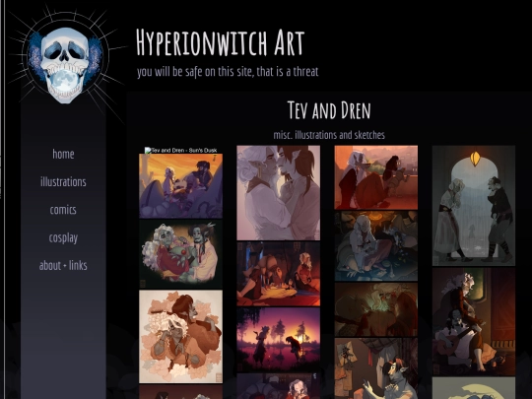The width and height of the screenshot is (532, 399).
Task: Open green glow dark brown thumbnail
Action: pyautogui.click(x=376, y=309)
